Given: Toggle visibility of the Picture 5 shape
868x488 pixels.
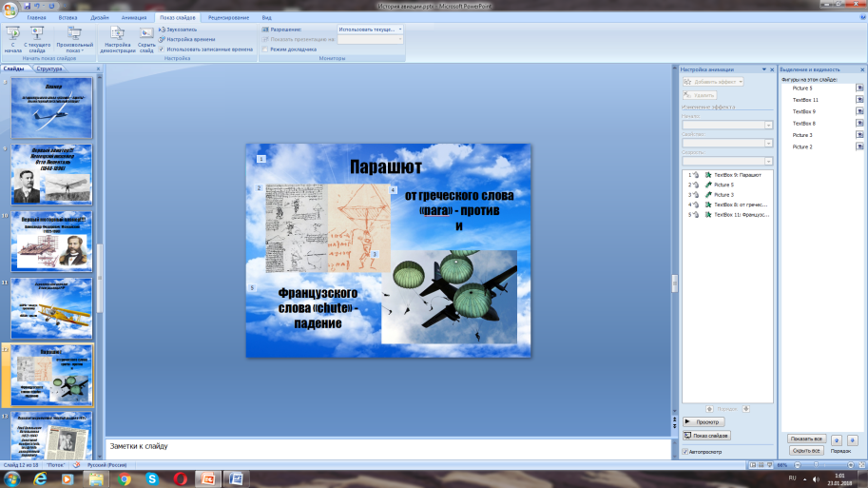Looking at the screenshot, I should tap(859, 88).
